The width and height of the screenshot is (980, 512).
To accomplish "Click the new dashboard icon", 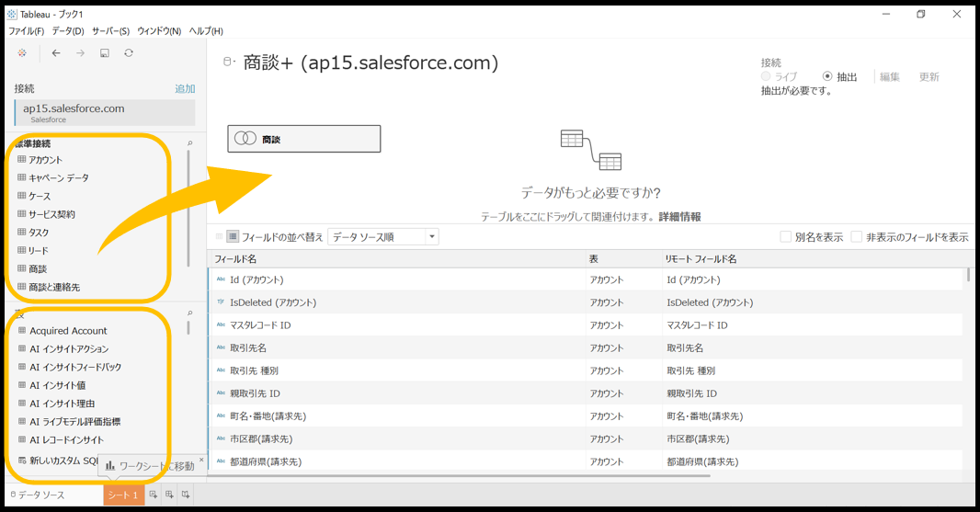I will coord(169,495).
